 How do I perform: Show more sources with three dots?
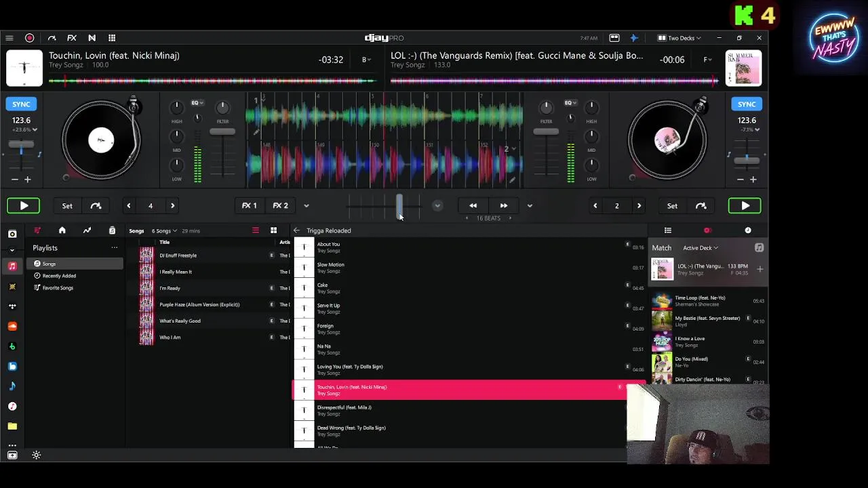tap(12, 445)
